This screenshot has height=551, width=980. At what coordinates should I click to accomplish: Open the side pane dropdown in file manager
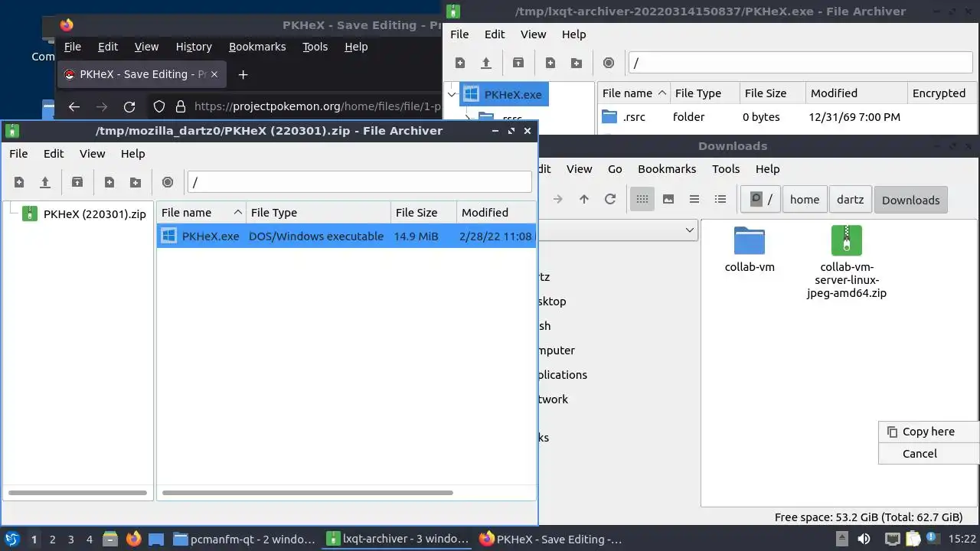pyautogui.click(x=689, y=230)
